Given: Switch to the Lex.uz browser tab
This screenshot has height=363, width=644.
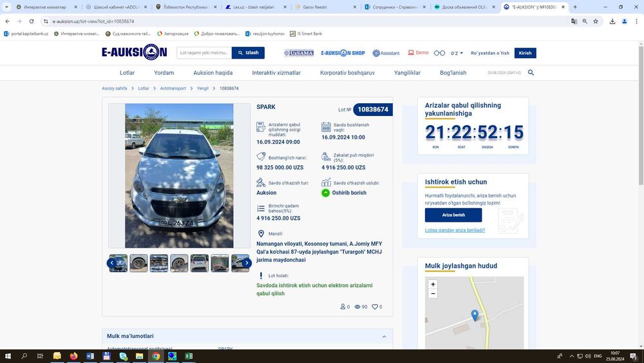Looking at the screenshot, I should click(x=256, y=7).
